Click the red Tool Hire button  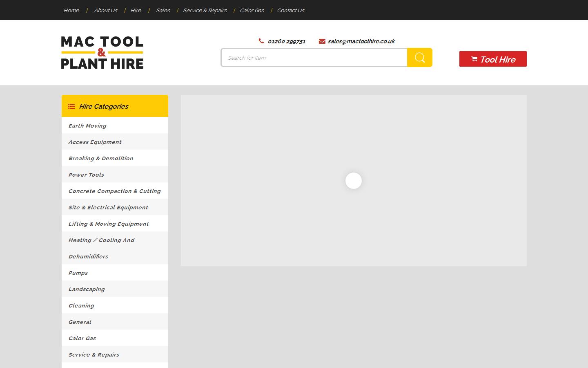point(492,59)
